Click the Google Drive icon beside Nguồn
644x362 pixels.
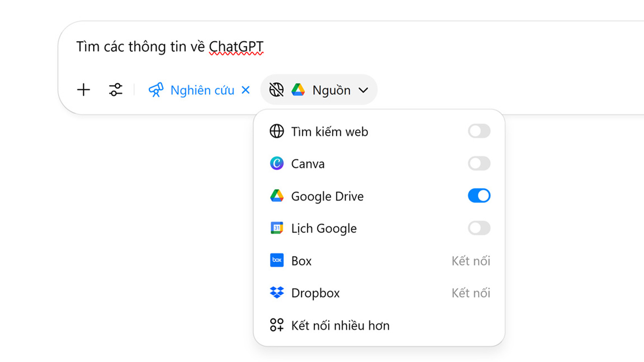(x=298, y=90)
